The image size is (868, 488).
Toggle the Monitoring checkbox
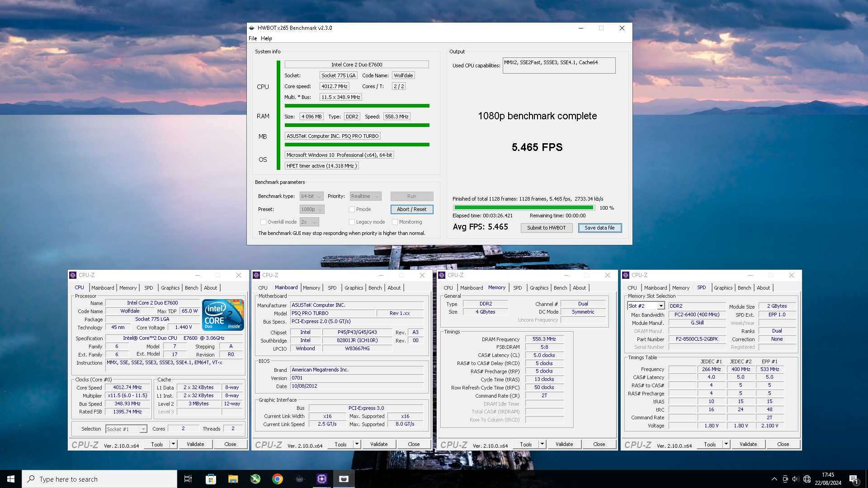[395, 222]
